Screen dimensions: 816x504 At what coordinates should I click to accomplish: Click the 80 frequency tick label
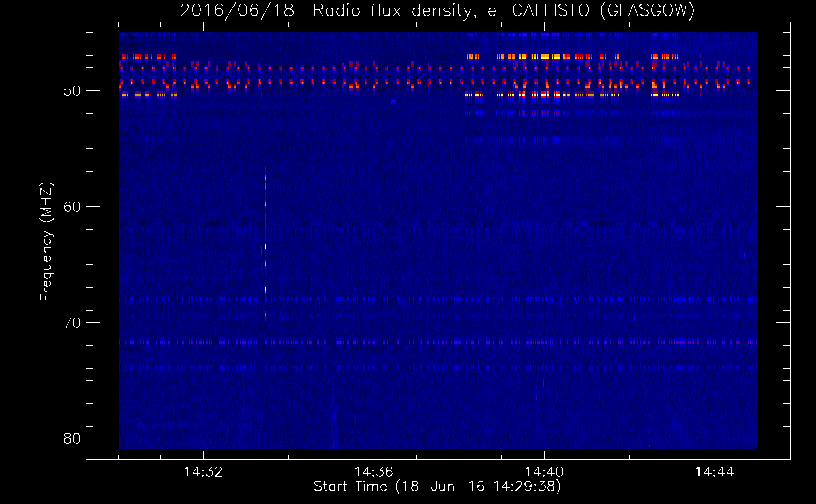72,438
